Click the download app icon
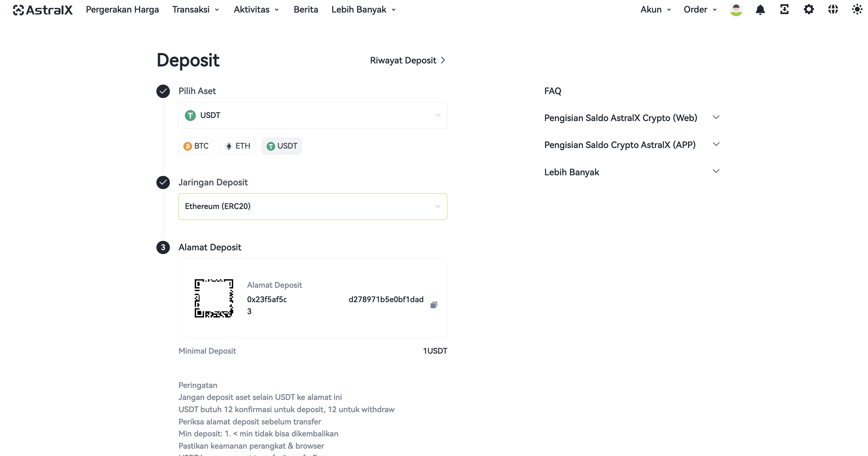This screenshot has width=868, height=456. point(784,10)
